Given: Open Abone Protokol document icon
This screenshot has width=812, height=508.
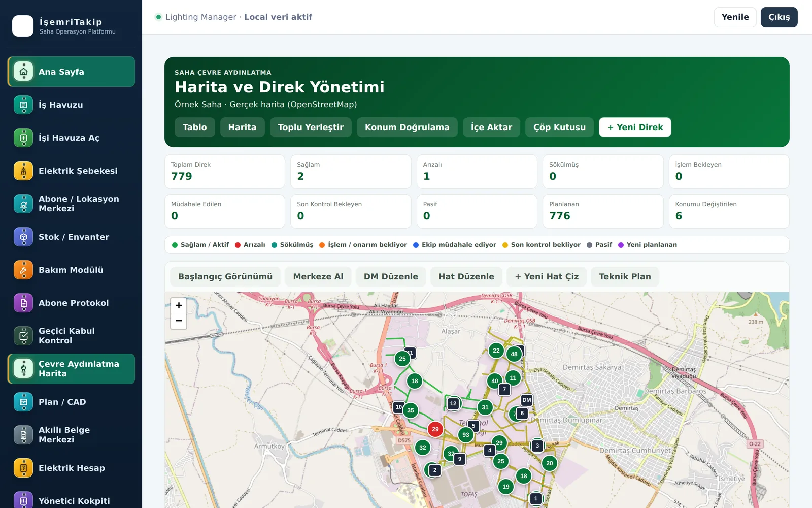Looking at the screenshot, I should click(23, 303).
